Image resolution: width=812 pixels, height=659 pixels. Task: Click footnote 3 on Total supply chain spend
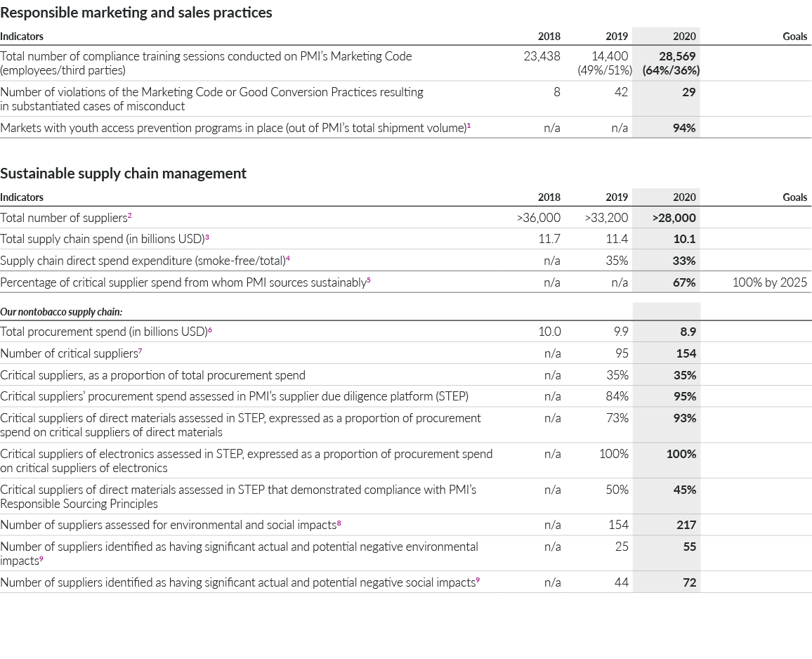[x=207, y=237]
